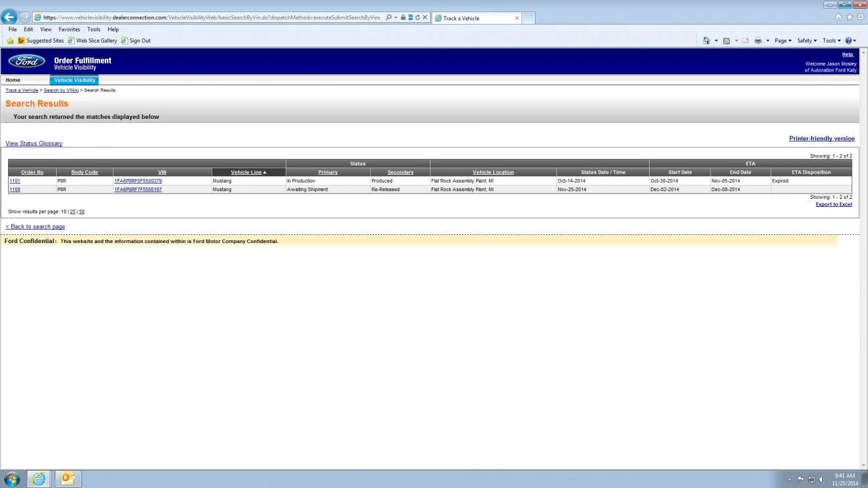The image size is (868, 488).
Task: Go back with the browser Back arrow
Action: click(9, 17)
